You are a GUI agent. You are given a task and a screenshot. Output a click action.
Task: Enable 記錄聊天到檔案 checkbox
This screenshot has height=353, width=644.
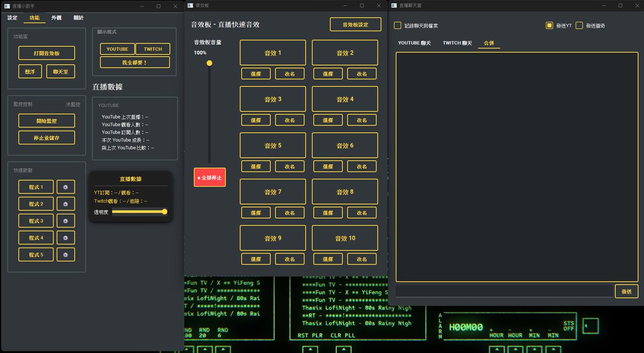click(398, 25)
